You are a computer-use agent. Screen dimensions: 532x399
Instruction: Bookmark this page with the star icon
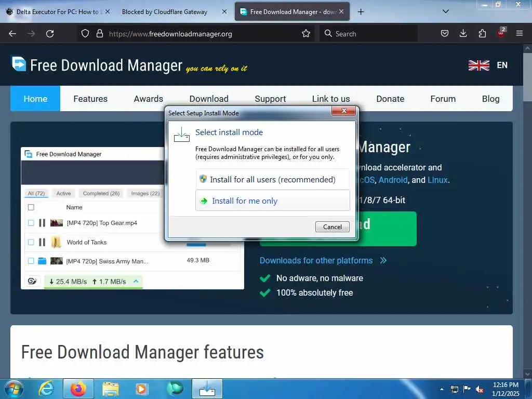[305, 34]
